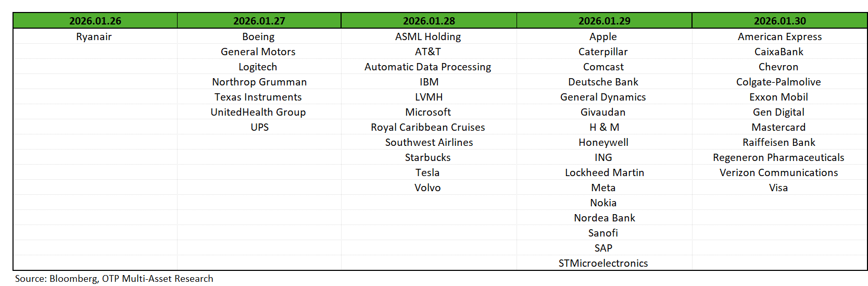This screenshot has height=286, width=868.
Task: Select the Apple entry
Action: (603, 36)
